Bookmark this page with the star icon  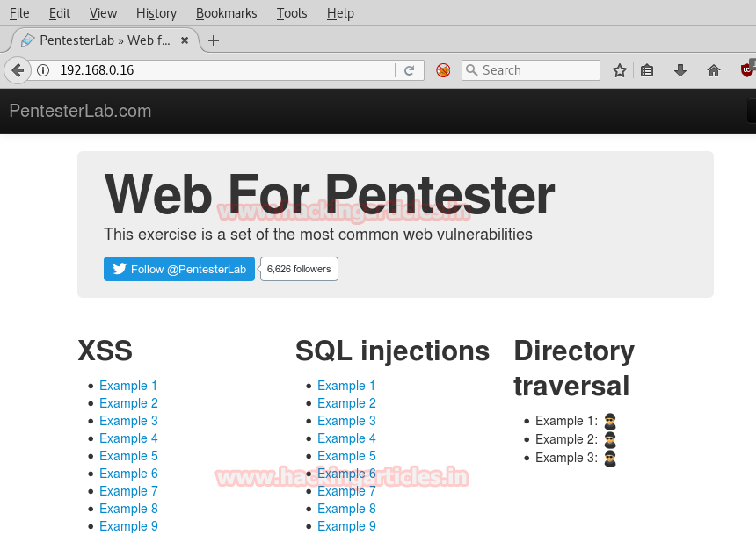620,70
